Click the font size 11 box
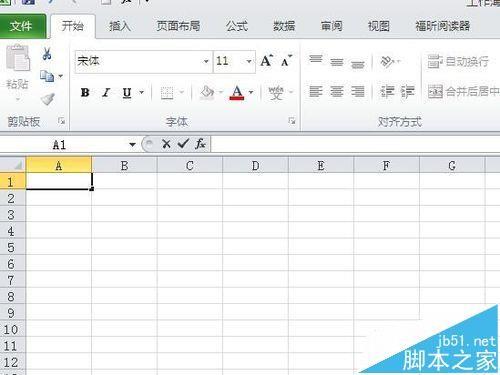The image size is (500, 375). tap(228, 61)
